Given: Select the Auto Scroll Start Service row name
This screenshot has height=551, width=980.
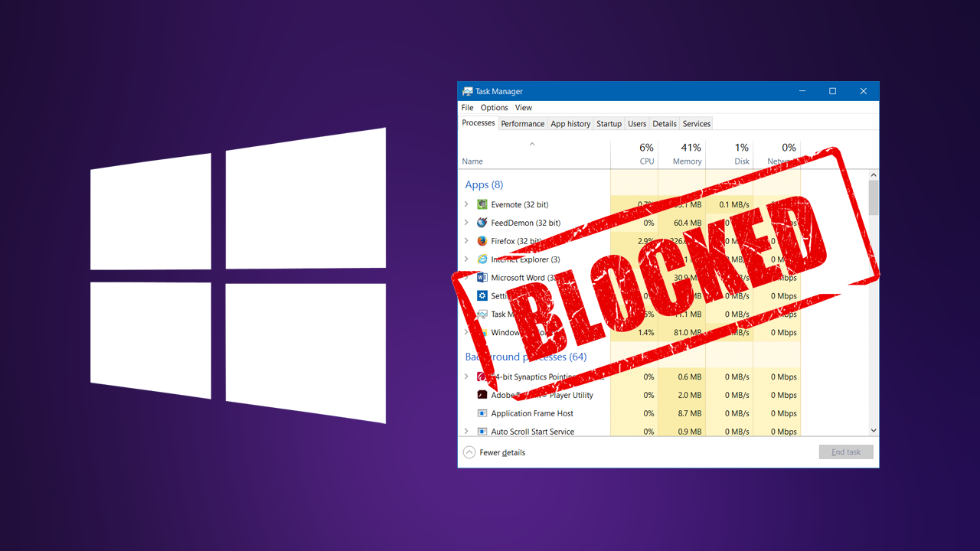Looking at the screenshot, I should pos(533,432).
